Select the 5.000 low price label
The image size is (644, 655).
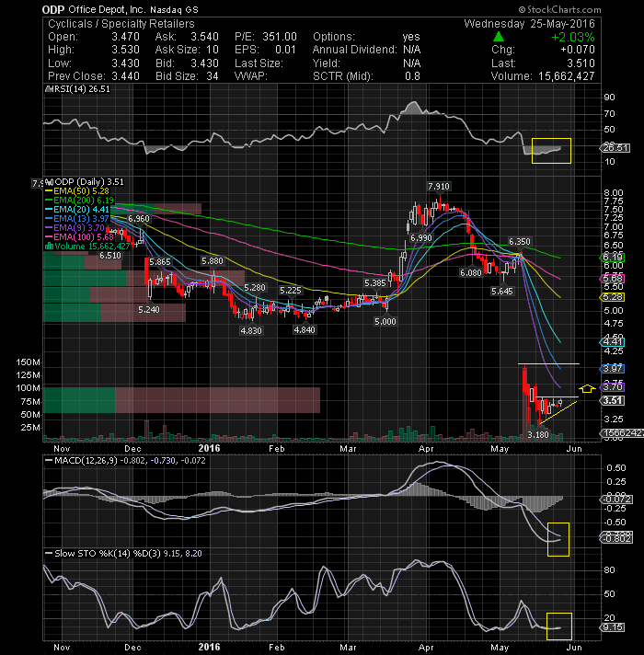(385, 322)
